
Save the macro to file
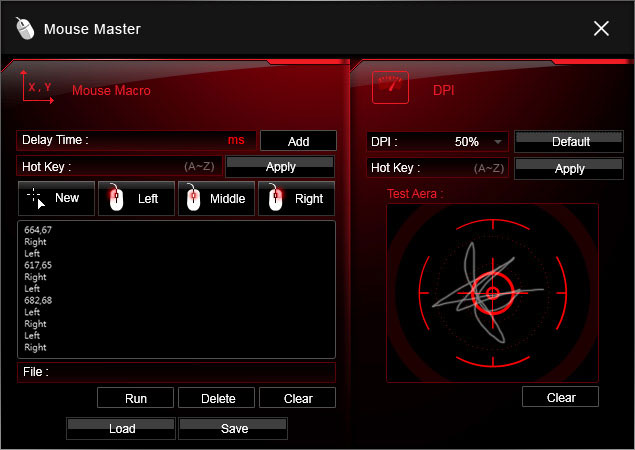tap(233, 428)
